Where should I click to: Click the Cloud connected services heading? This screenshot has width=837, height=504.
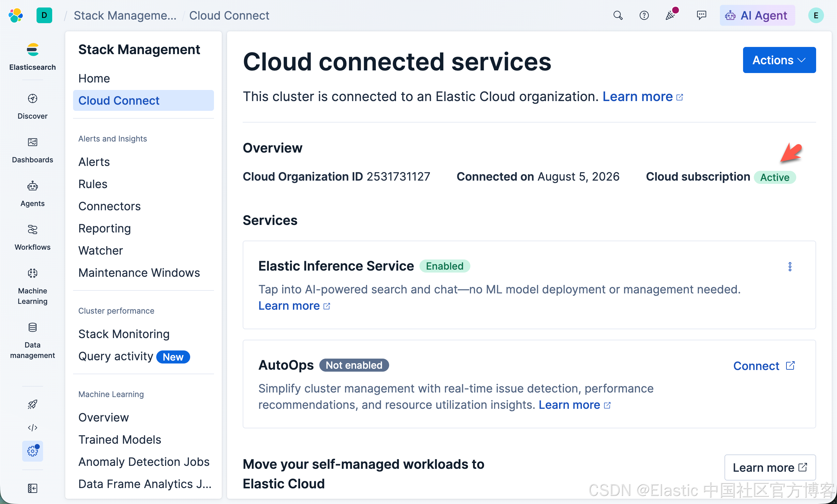pos(397,62)
